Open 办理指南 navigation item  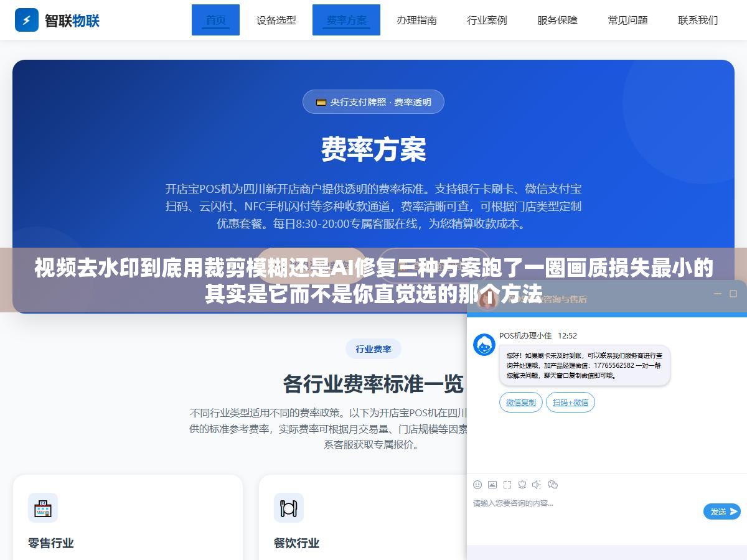click(x=416, y=20)
